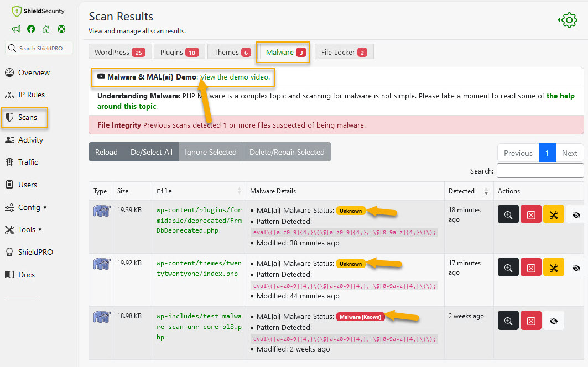The width and height of the screenshot is (588, 367).
Task: Click Ignore Selected button
Action: coord(211,152)
